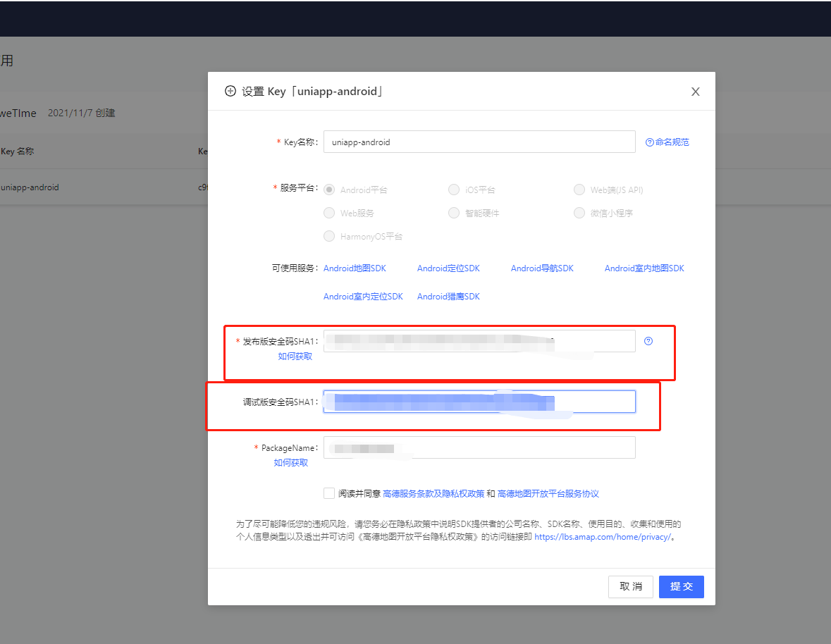This screenshot has height=644, width=831.
Task: Click 如何获取 under PackageName
Action: click(x=291, y=463)
